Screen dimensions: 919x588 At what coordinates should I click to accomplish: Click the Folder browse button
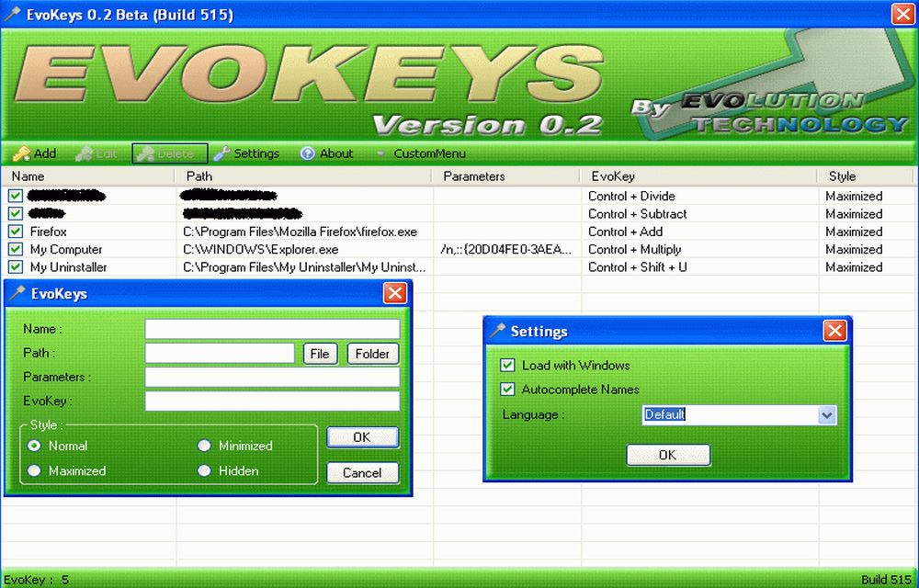click(373, 354)
